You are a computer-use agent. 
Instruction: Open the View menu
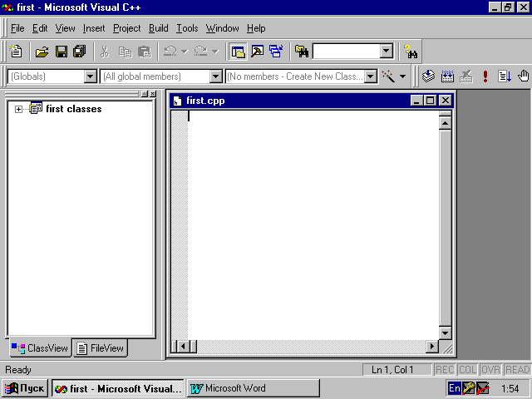[65, 28]
